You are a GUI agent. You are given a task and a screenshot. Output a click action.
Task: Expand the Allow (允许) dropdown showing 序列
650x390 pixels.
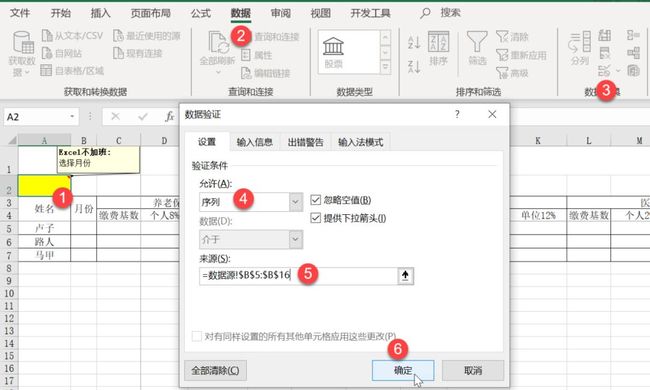coord(295,202)
